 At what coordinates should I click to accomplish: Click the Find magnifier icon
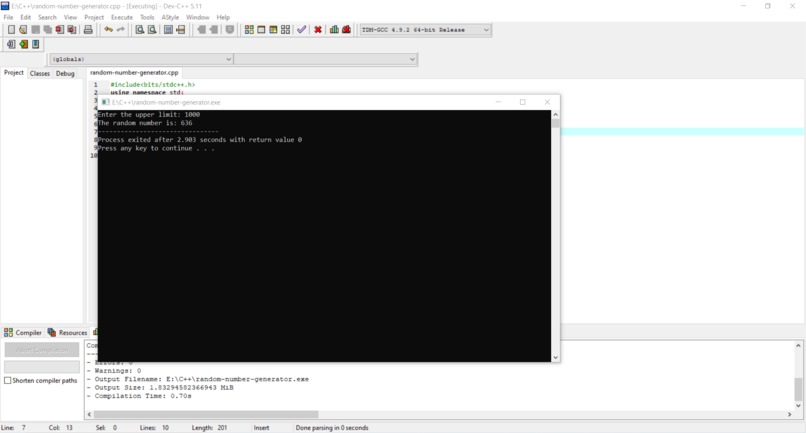click(139, 30)
